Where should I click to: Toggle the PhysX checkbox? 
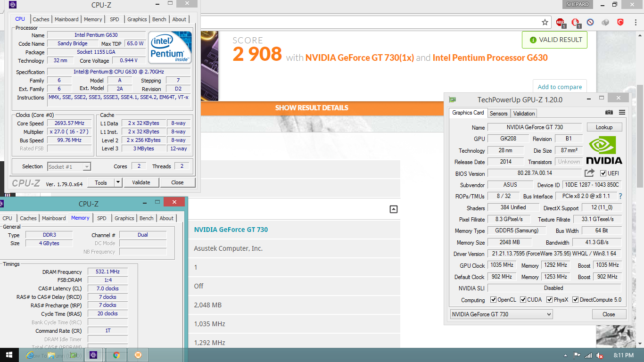(549, 300)
